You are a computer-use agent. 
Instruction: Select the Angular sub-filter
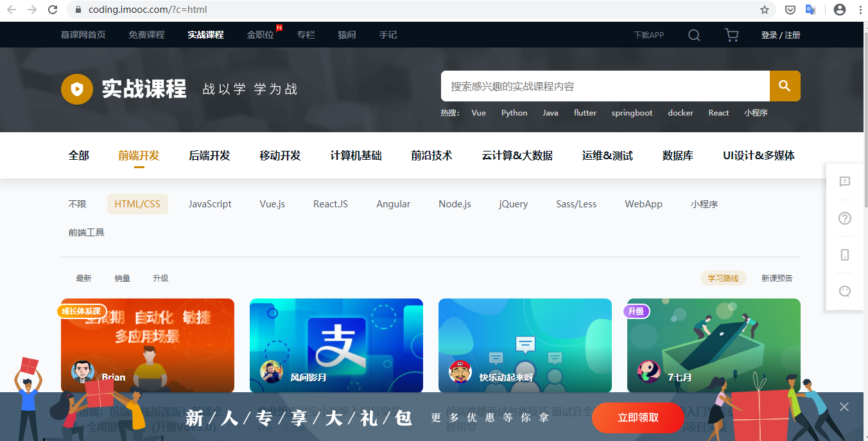point(394,204)
